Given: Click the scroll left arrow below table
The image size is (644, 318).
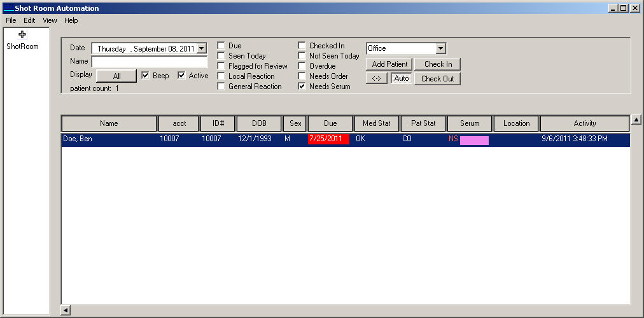Looking at the screenshot, I should pos(66,310).
